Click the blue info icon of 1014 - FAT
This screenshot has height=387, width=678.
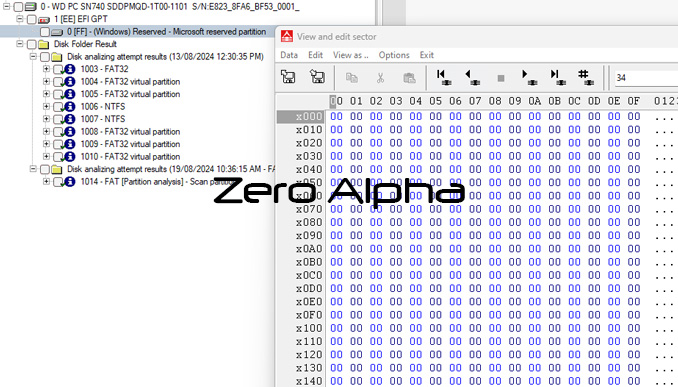tap(70, 182)
